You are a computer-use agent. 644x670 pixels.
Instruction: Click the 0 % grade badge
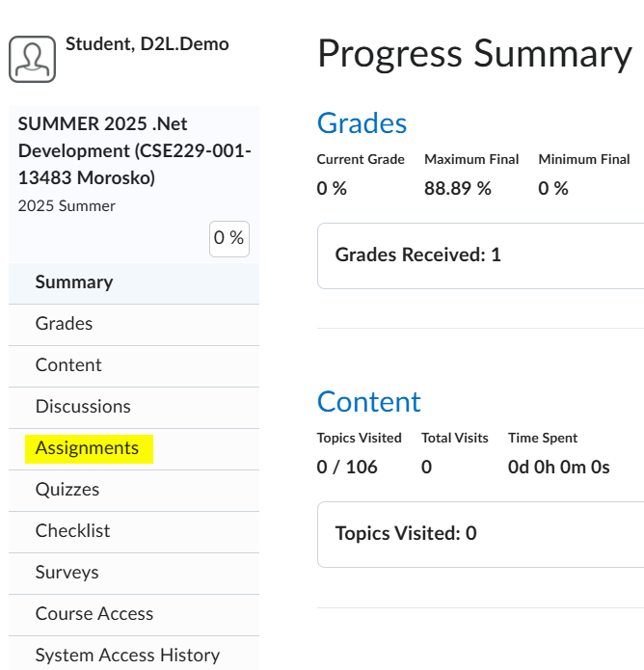pyautogui.click(x=229, y=238)
